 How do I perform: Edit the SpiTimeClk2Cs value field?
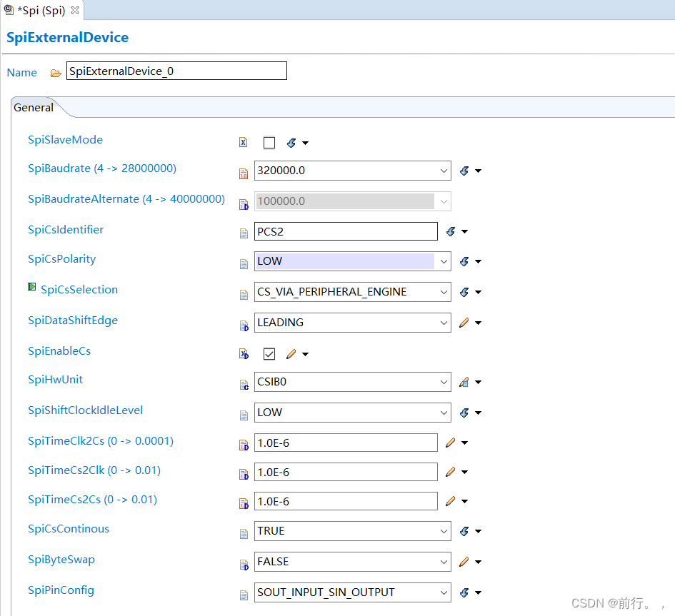(346, 443)
